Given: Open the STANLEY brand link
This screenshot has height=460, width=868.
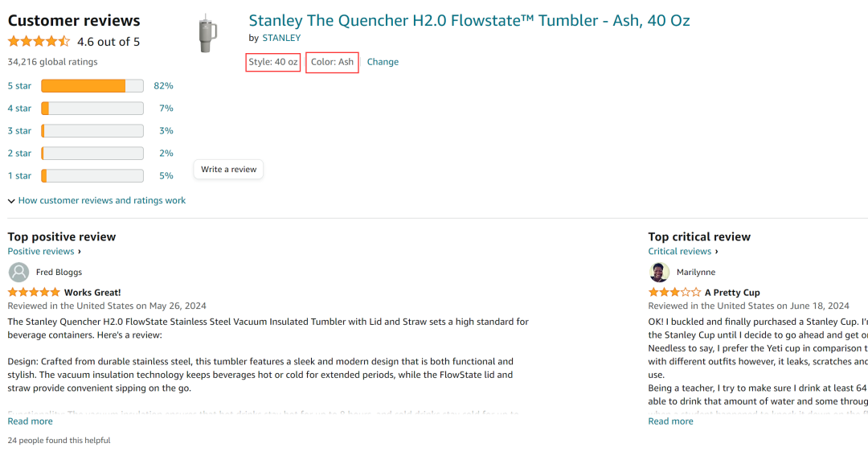Looking at the screenshot, I should click(x=281, y=38).
